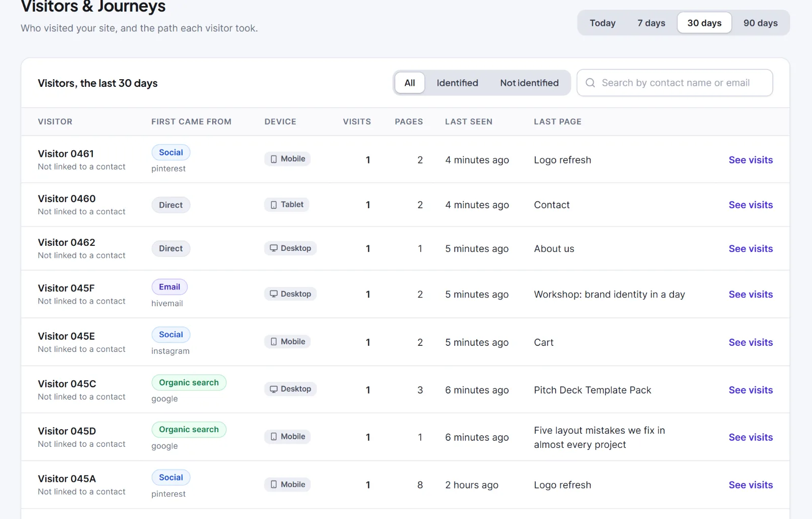Switch date range to Today
Viewport: 812px width, 519px height.
(602, 23)
